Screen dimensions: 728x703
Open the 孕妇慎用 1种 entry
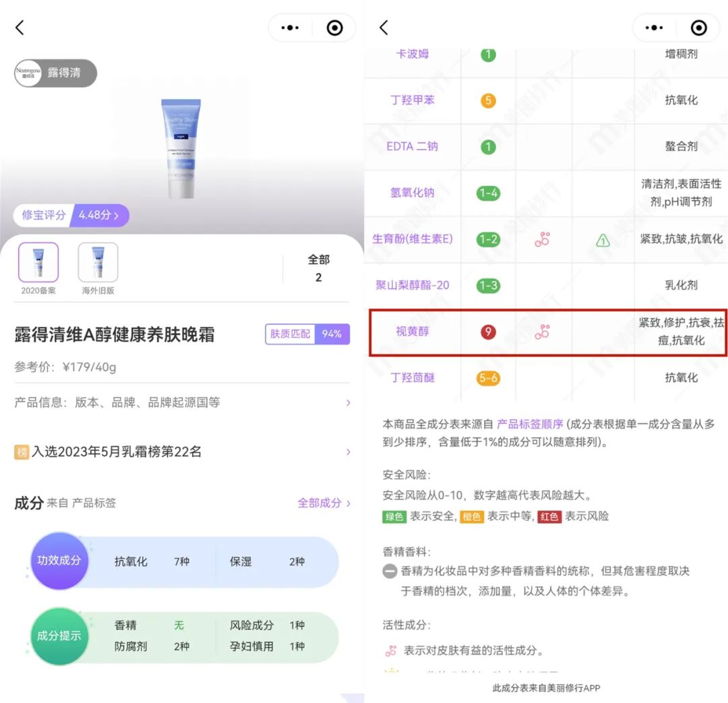click(267, 646)
